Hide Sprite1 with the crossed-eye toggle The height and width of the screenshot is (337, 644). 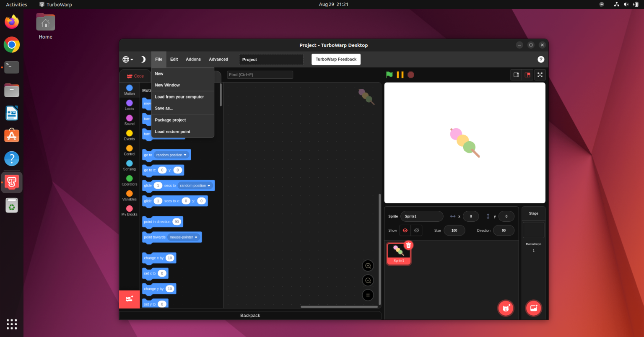(416, 230)
